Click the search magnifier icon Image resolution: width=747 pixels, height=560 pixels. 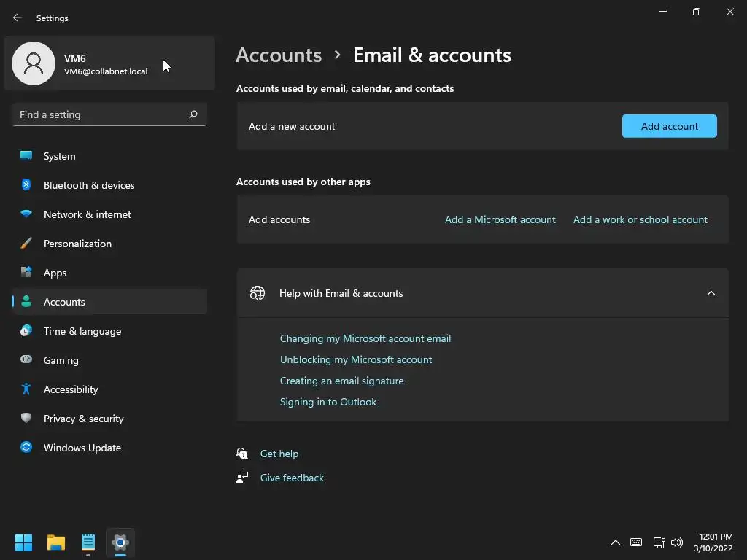[193, 114]
